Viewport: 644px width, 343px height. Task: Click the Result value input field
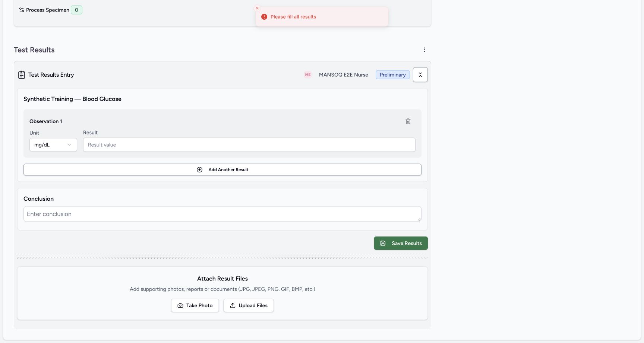pyautogui.click(x=249, y=145)
